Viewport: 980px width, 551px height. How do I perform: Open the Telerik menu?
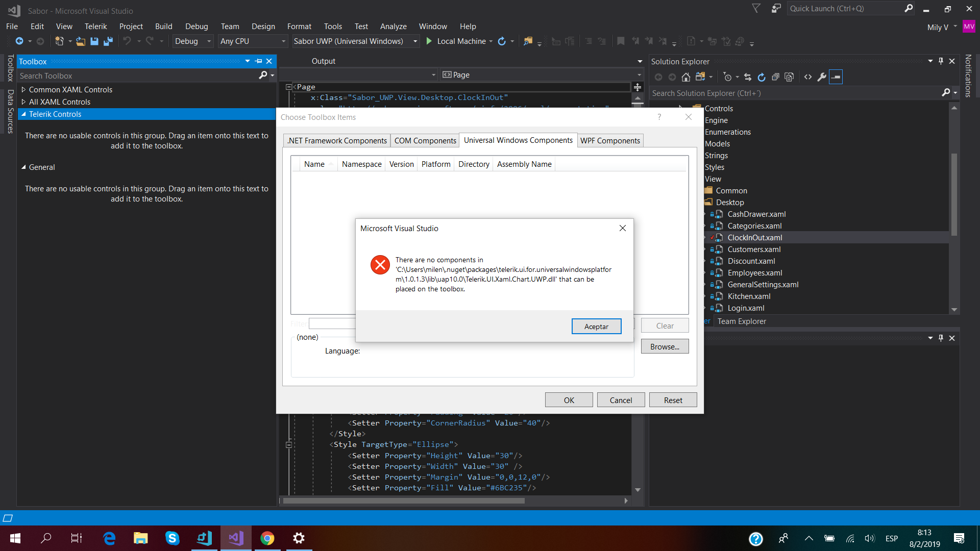95,27
